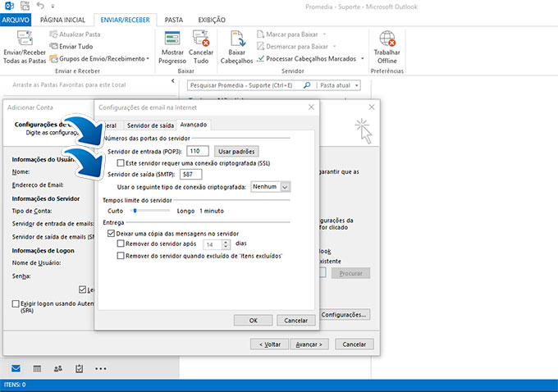Click Undo arrow in title bar
Screen dimensions: 558x392
(40, 6)
